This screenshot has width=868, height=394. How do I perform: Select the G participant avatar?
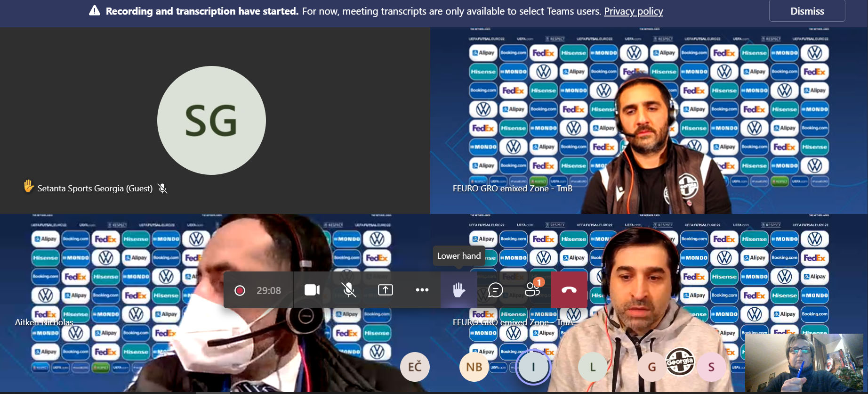(651, 367)
